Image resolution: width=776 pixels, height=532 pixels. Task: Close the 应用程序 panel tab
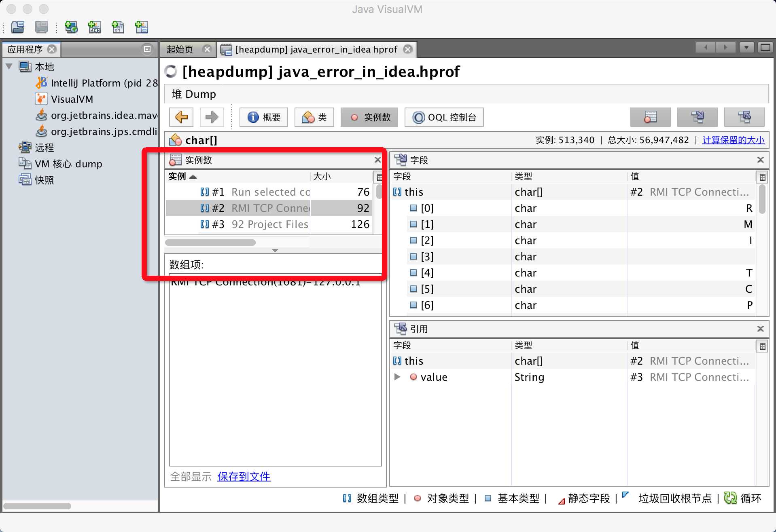tap(52, 49)
